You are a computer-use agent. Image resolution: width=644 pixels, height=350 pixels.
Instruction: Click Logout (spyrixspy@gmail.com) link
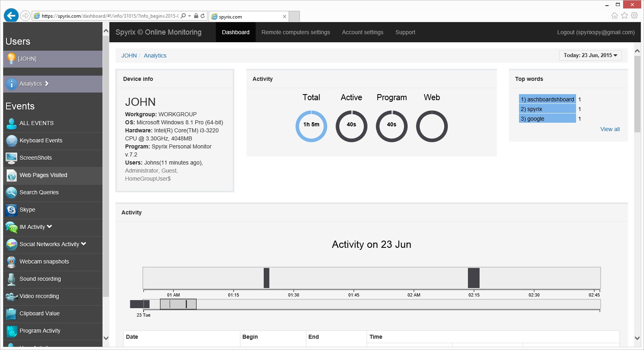[596, 32]
